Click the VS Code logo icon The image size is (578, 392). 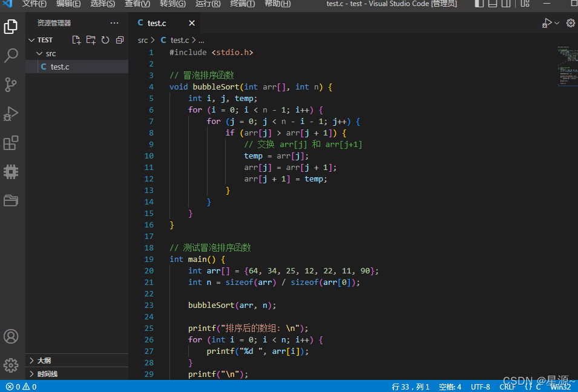(x=7, y=4)
